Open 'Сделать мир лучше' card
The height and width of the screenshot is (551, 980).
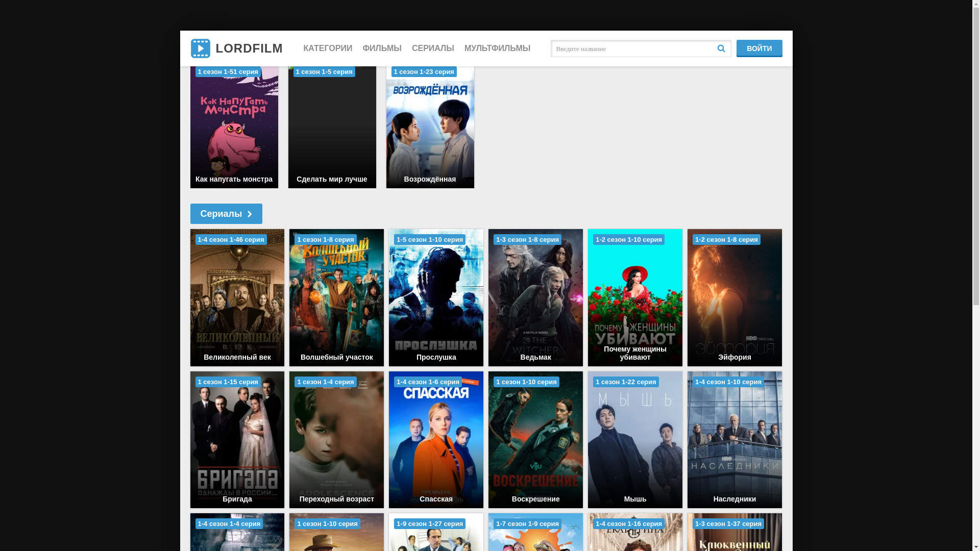pyautogui.click(x=332, y=127)
